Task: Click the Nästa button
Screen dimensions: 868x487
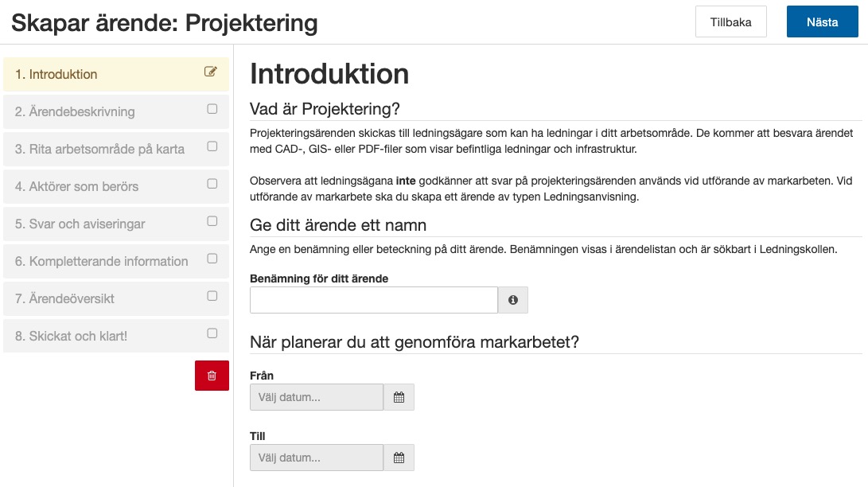Action: point(822,21)
